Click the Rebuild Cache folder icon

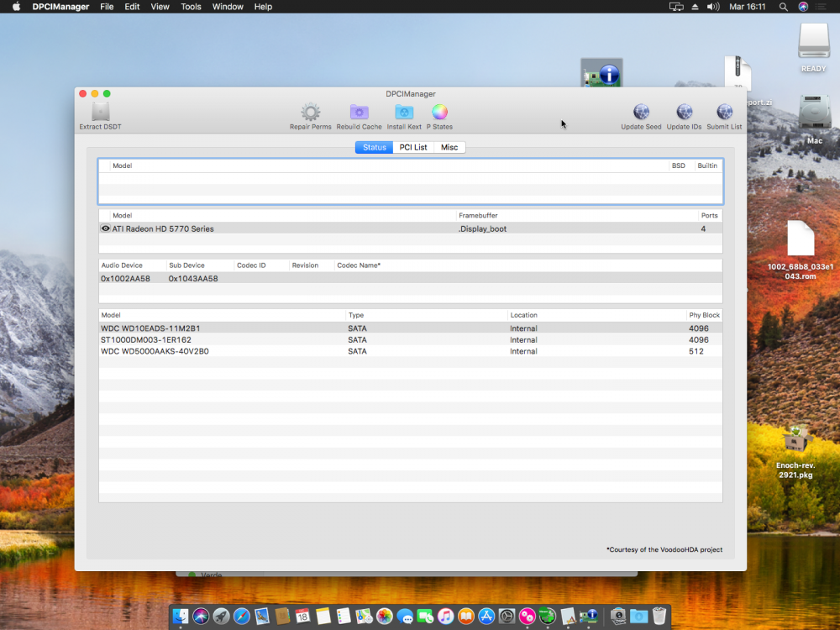[x=359, y=112]
